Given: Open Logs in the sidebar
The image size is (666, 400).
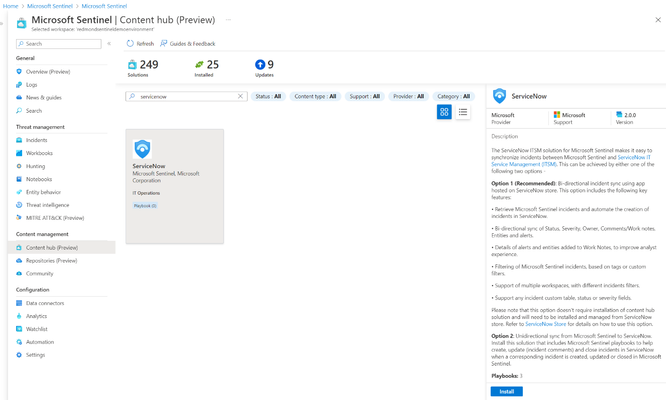Looking at the screenshot, I should [31, 85].
